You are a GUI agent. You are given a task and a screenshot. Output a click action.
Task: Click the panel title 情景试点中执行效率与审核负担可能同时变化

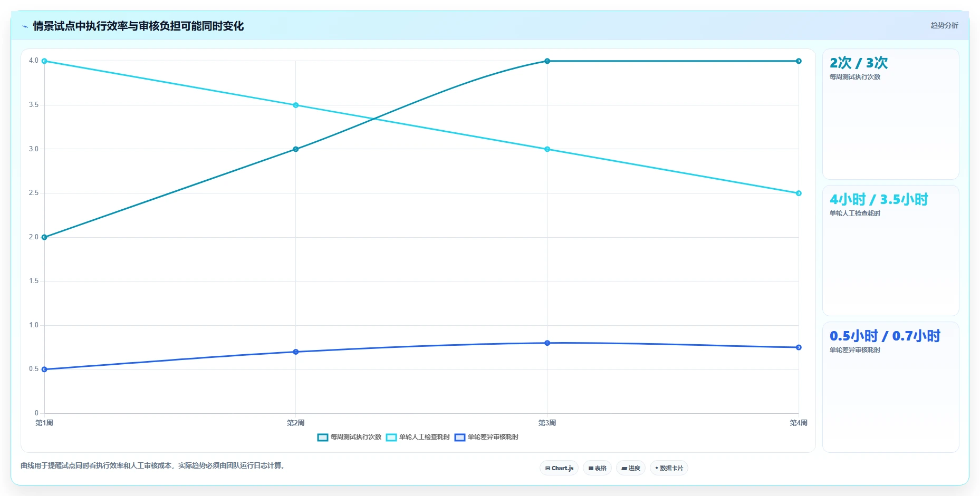pos(138,26)
